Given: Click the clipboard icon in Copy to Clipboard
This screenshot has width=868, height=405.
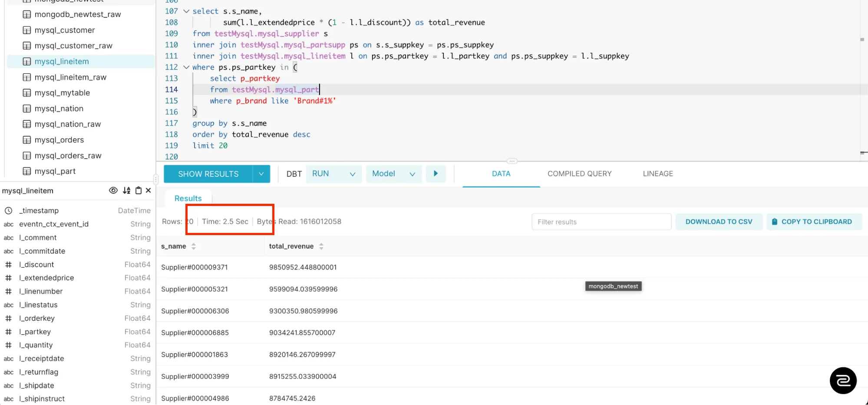Looking at the screenshot, I should click(775, 222).
